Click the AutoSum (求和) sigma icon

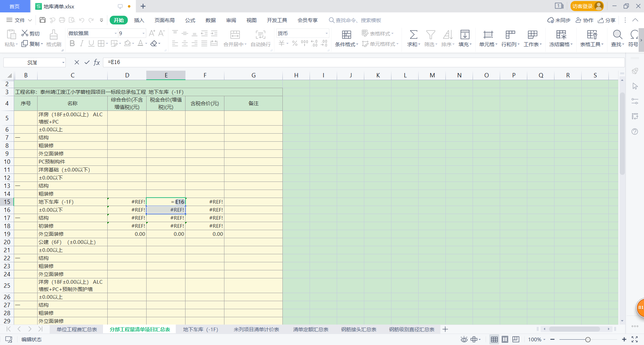[x=414, y=34]
